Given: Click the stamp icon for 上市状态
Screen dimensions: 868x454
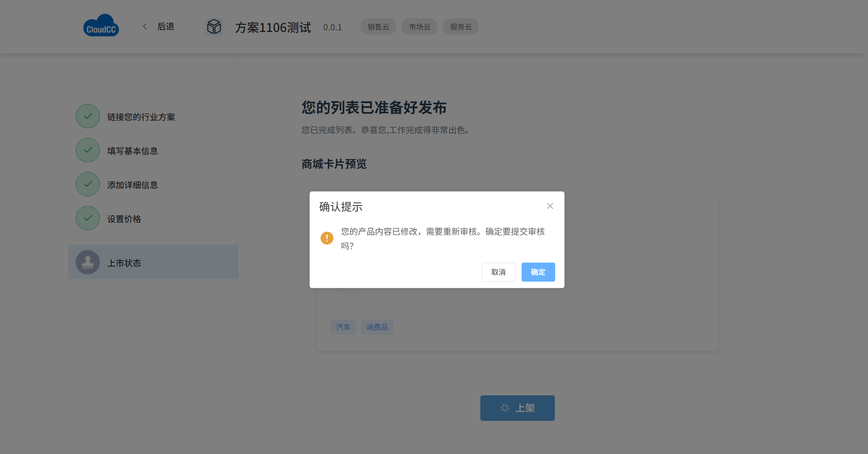Looking at the screenshot, I should (x=88, y=263).
